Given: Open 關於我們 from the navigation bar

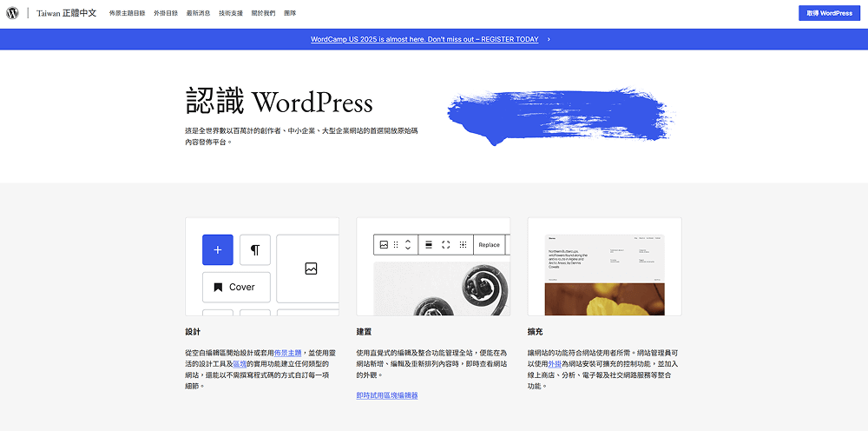Looking at the screenshot, I should coord(263,13).
